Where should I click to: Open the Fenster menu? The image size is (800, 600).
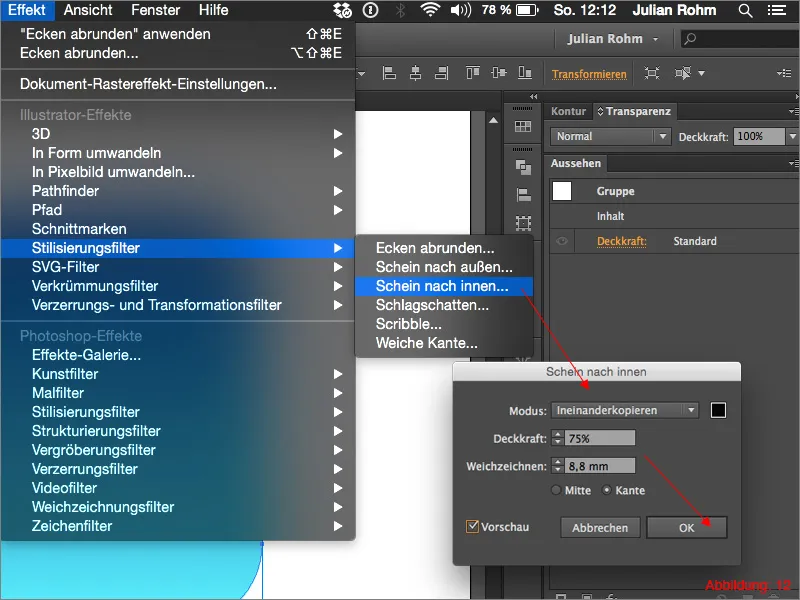[x=155, y=10]
